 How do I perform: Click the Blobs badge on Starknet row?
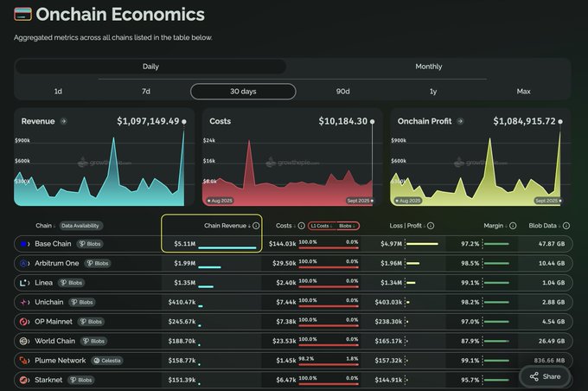(81, 380)
